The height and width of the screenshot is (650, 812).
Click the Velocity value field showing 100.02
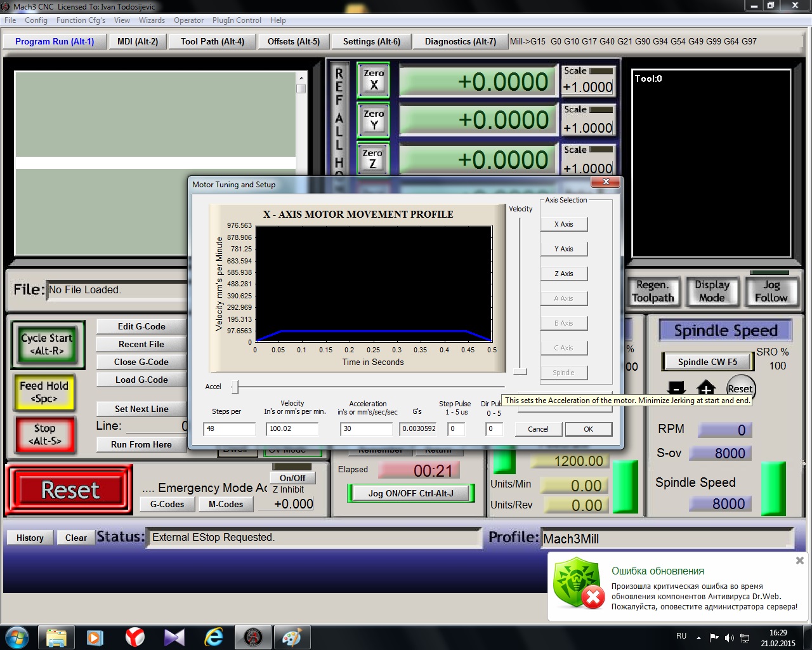[x=292, y=429]
